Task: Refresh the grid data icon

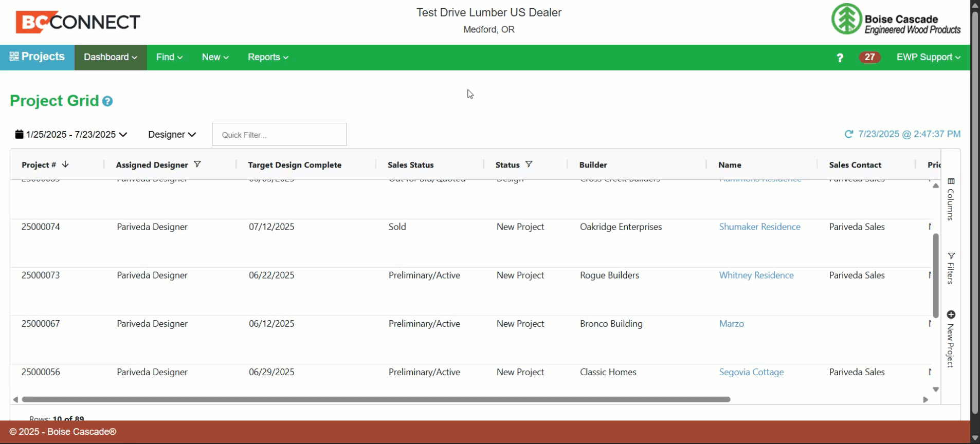Action: 848,134
